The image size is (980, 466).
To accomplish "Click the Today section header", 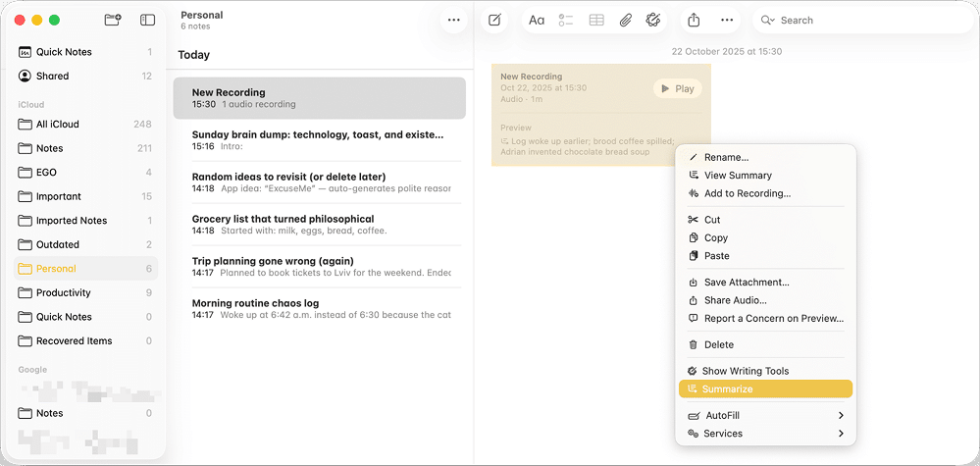I will coord(194,55).
